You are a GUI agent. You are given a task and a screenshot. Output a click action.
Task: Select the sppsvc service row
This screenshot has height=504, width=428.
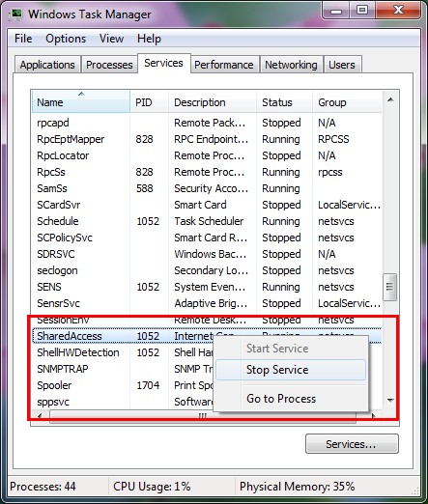pyautogui.click(x=123, y=402)
